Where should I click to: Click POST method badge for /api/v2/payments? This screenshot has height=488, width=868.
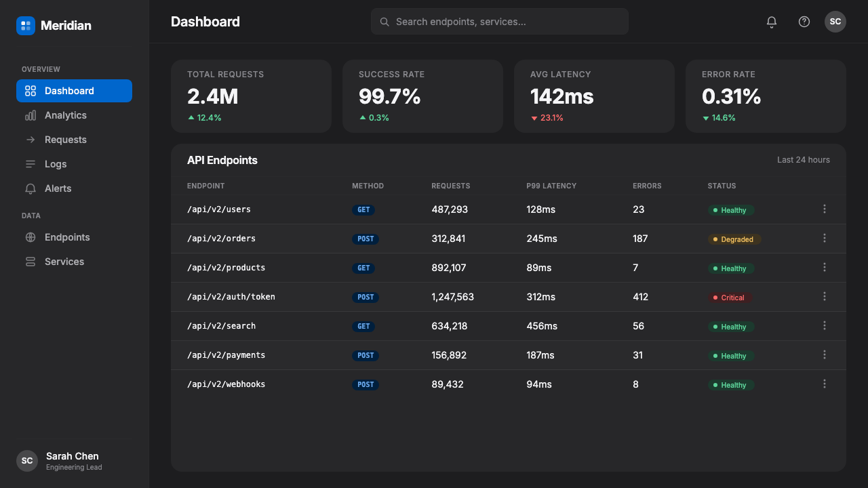(x=366, y=355)
